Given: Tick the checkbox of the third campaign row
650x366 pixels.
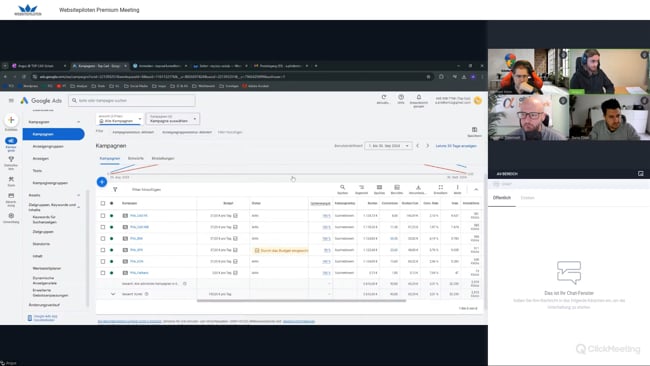Looking at the screenshot, I should (103, 238).
